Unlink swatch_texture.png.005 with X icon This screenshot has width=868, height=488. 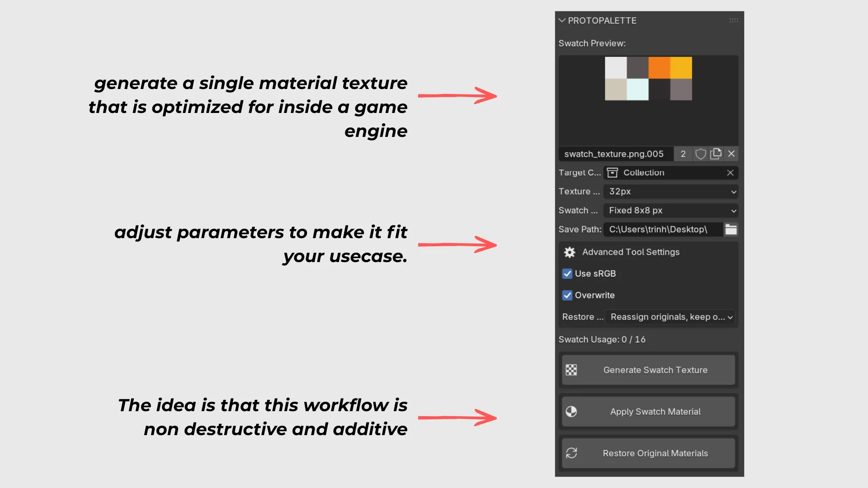tap(731, 154)
